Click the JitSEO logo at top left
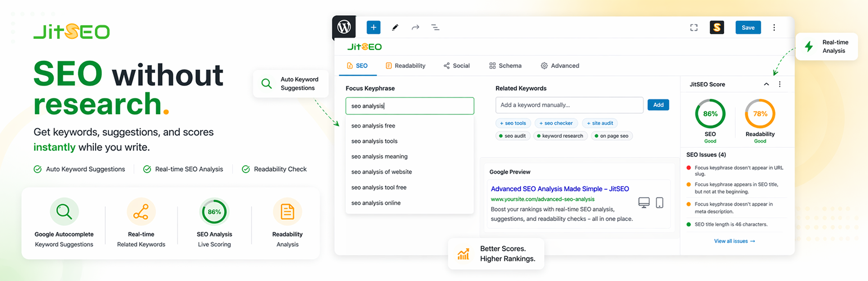This screenshot has width=868, height=281. click(x=71, y=32)
